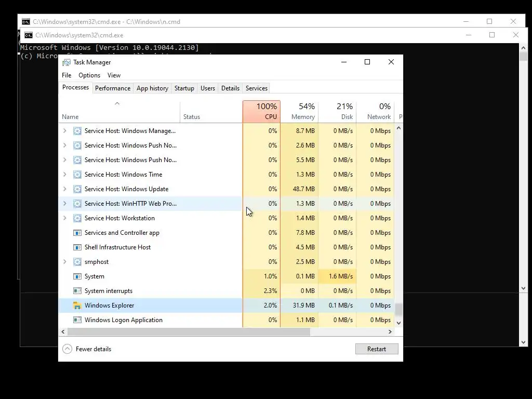The width and height of the screenshot is (532, 399).
Task: Click the 2.3% CPU value
Action: pyautogui.click(x=270, y=291)
